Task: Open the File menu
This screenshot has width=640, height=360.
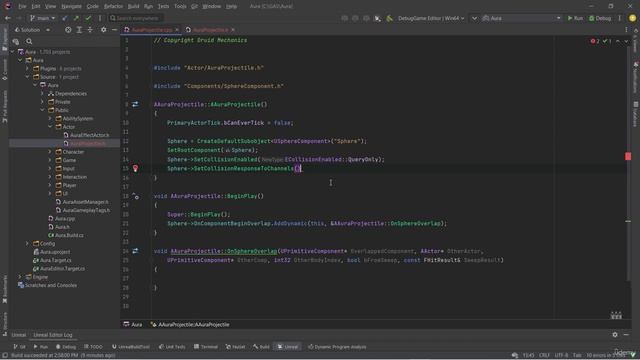Action: 22,6
